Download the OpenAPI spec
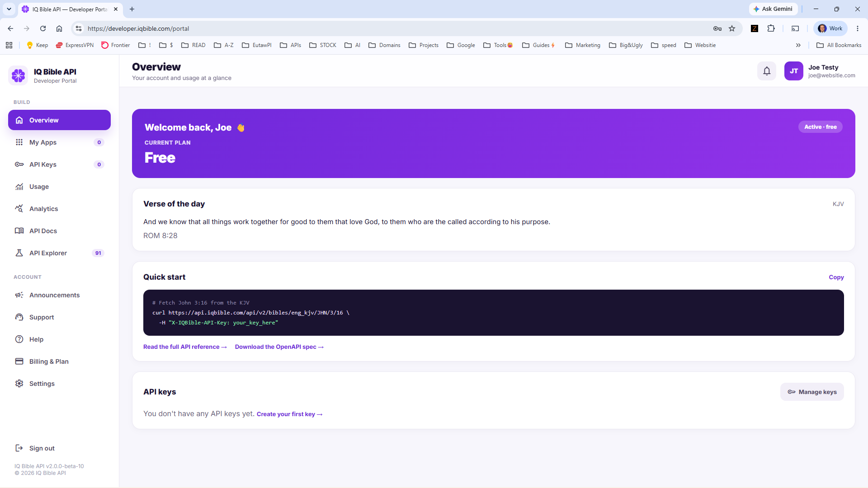This screenshot has width=868, height=488. point(279,347)
